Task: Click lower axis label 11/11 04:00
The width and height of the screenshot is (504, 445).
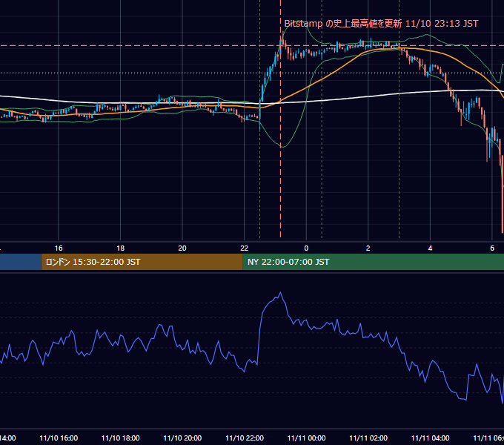Action: coord(430,438)
